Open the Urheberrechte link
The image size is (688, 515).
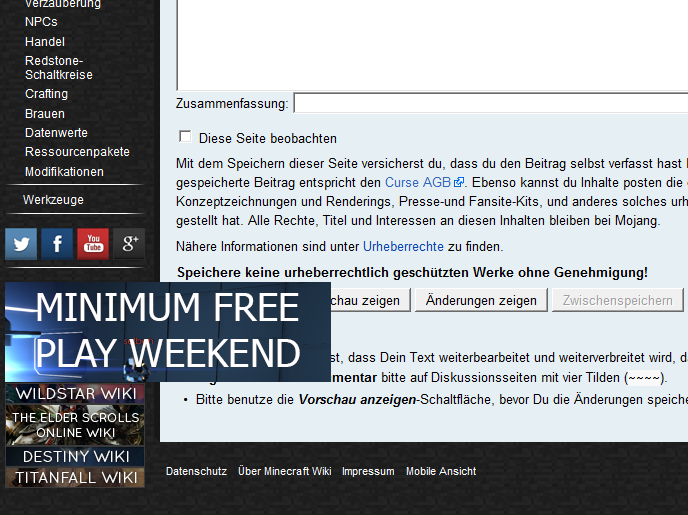(403, 247)
